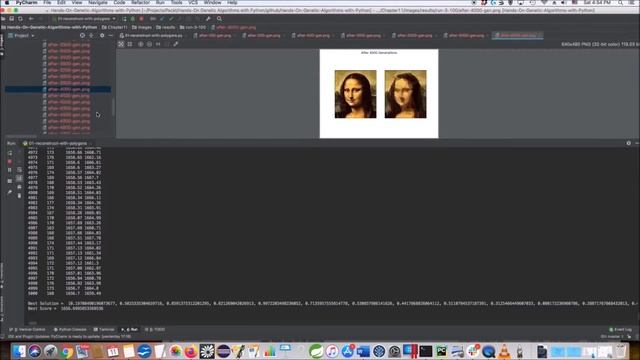Screen dimensions: 640x360
Task: Click the zoom in icon in image toolbar
Action: pyautogui.click(x=140, y=44)
